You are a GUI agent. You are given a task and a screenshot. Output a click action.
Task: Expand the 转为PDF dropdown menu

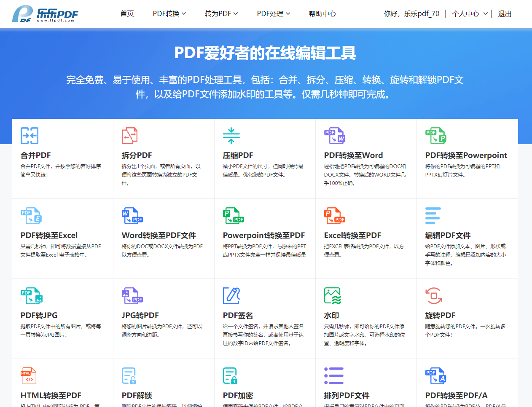click(221, 14)
